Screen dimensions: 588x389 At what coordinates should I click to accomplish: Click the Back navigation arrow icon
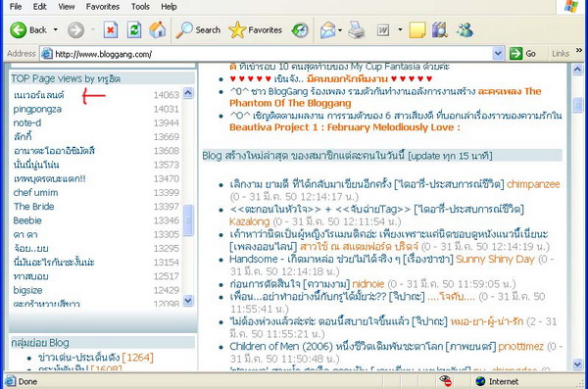tap(18, 30)
